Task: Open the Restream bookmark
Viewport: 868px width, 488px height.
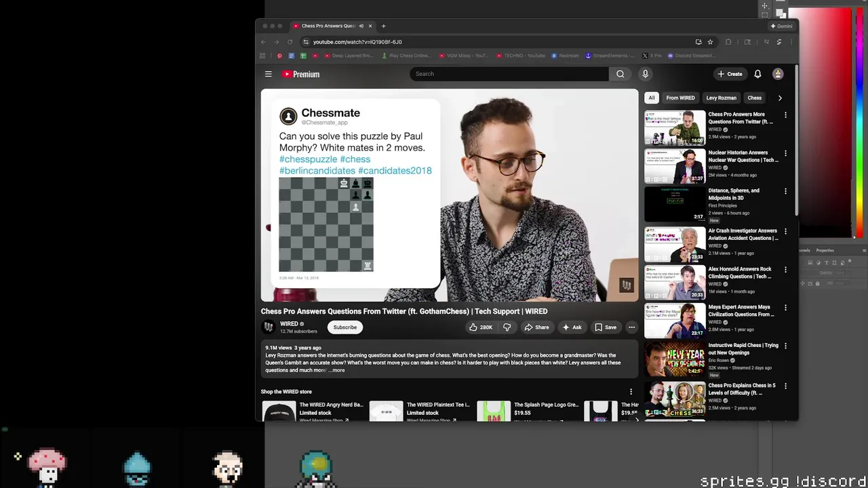Action: (565, 56)
